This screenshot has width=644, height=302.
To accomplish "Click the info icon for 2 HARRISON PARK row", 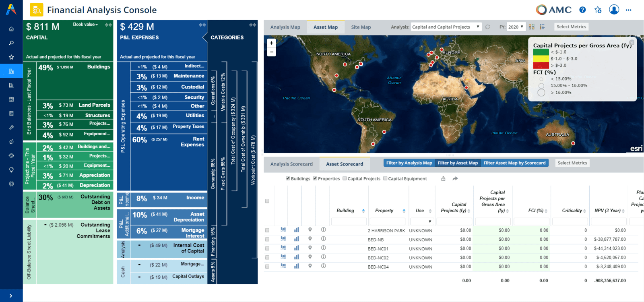I will click(x=323, y=230).
